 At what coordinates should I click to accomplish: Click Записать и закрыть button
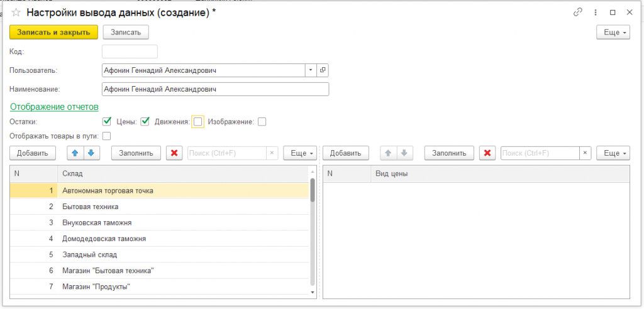(53, 33)
